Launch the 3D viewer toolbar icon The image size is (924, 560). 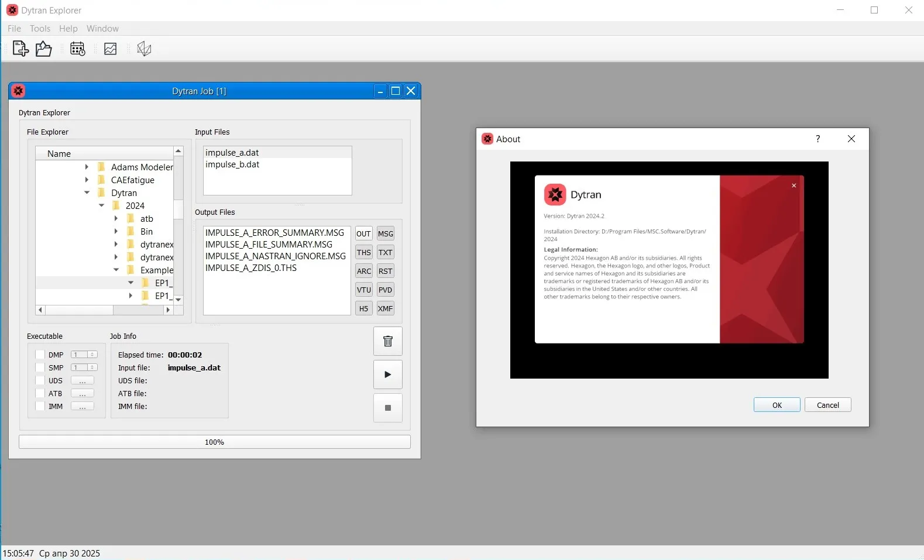pyautogui.click(x=144, y=49)
